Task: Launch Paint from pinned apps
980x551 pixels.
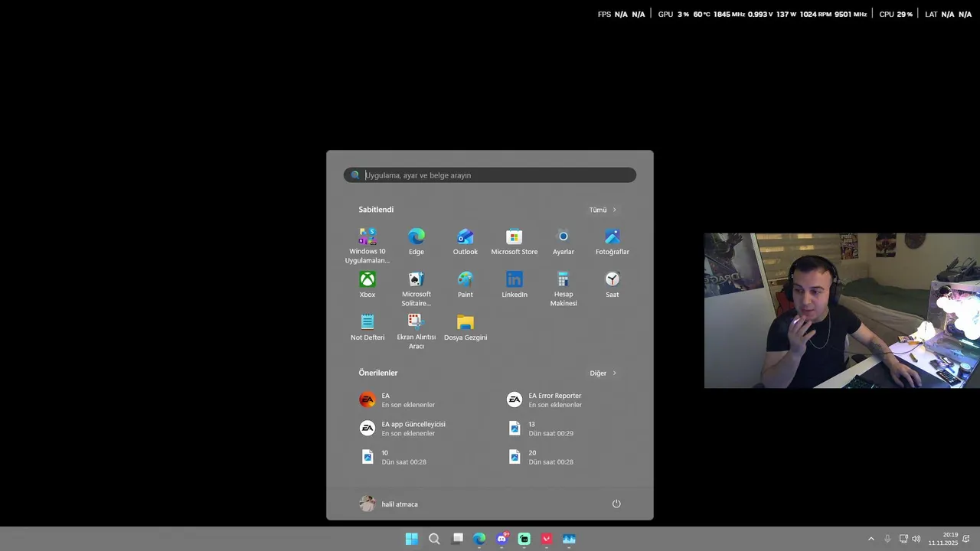Action: pos(465,285)
